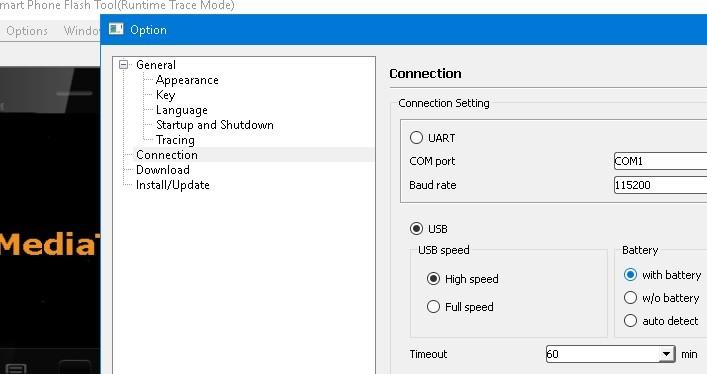Open Startup and Shutdown settings
This screenshot has height=374, width=707.
(215, 125)
